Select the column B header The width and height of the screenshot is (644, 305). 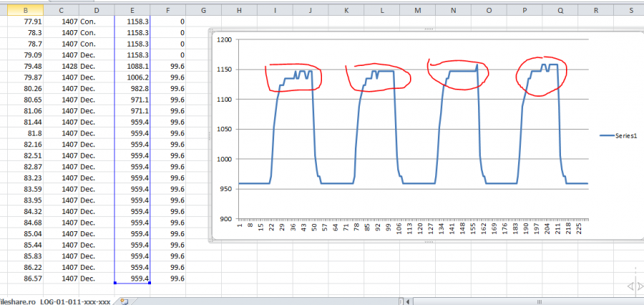(x=26, y=11)
